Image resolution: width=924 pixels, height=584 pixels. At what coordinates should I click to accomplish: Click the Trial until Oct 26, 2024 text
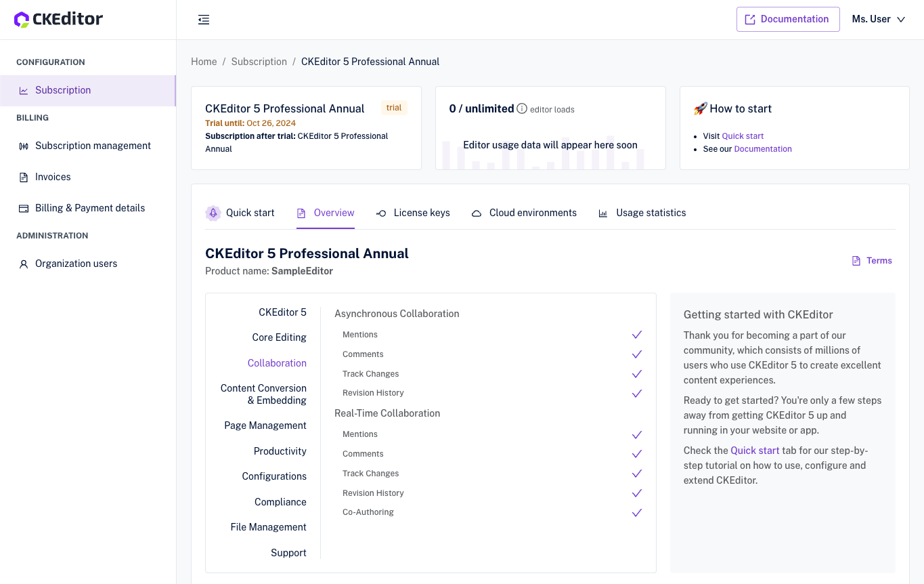[250, 123]
